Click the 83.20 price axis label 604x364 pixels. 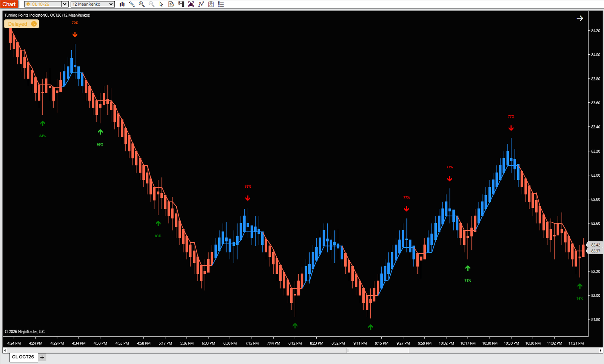point(596,151)
